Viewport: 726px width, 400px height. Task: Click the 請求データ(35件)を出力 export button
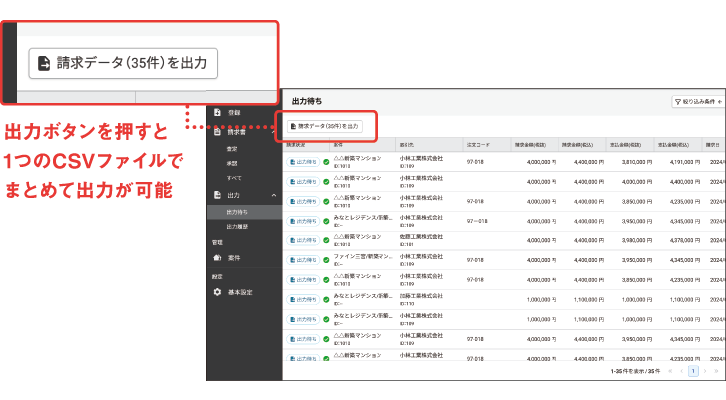coord(325,126)
